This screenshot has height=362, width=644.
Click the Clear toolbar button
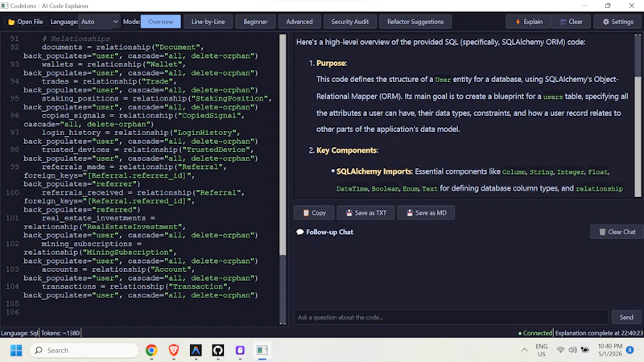point(572,22)
